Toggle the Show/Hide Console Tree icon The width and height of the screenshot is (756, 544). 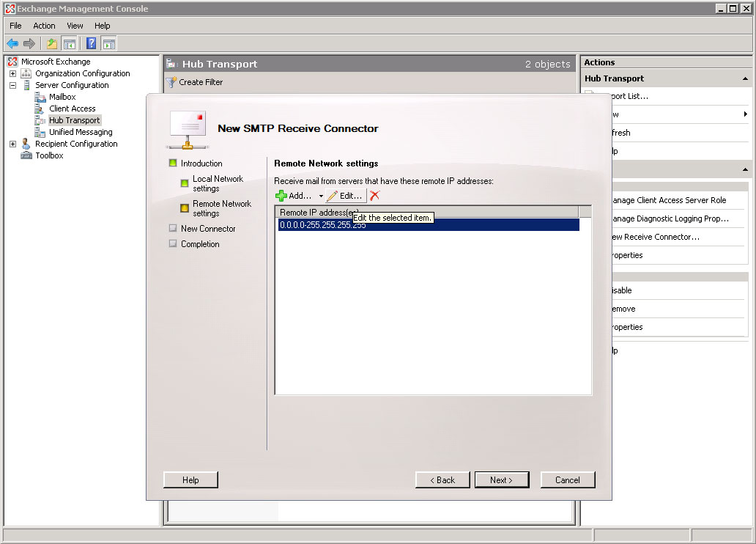70,44
